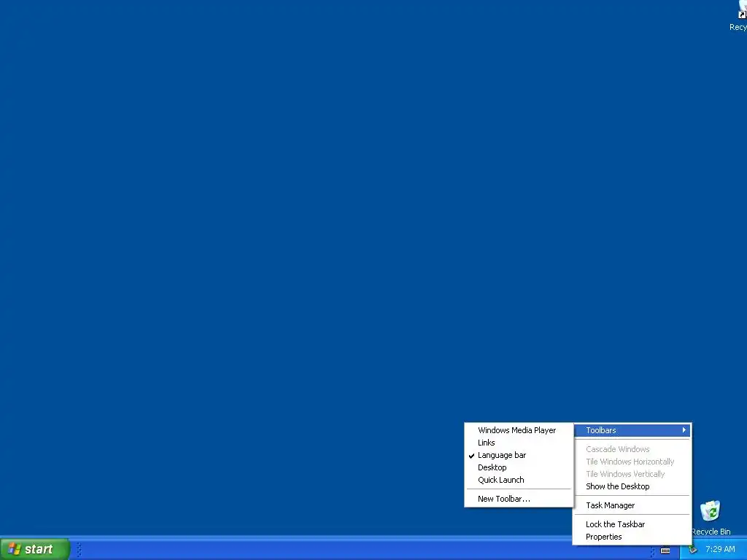
Task: Uncheck the Language bar toolbar
Action: coord(519,455)
